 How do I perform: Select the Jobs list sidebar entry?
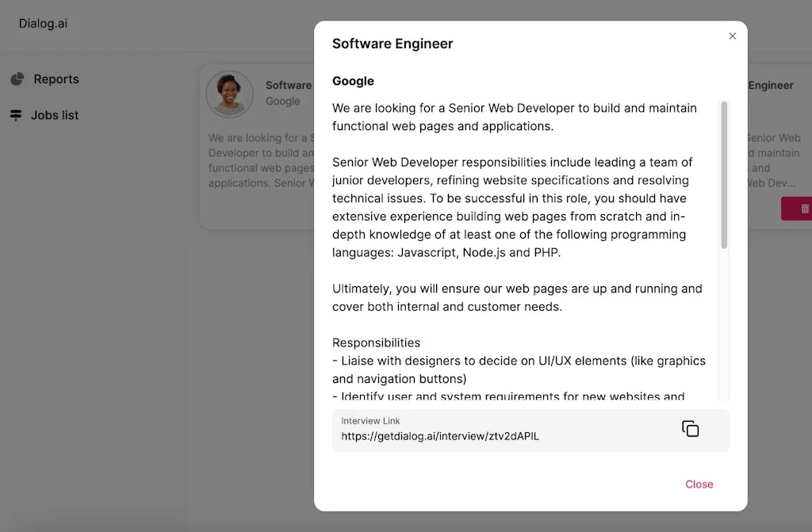point(53,115)
